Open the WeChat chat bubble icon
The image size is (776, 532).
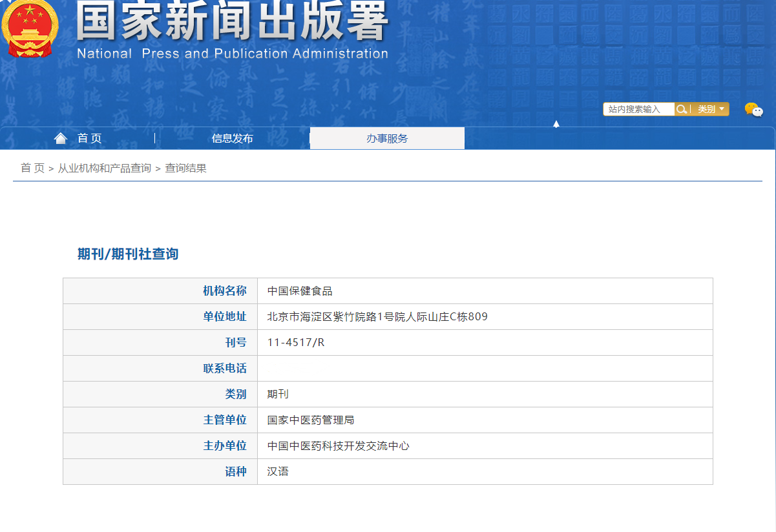pos(753,110)
